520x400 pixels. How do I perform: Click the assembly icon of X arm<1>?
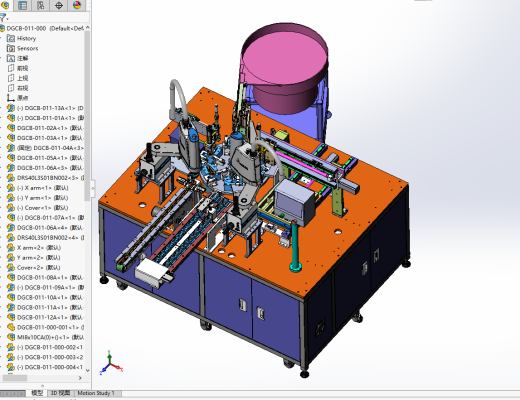[11, 188]
